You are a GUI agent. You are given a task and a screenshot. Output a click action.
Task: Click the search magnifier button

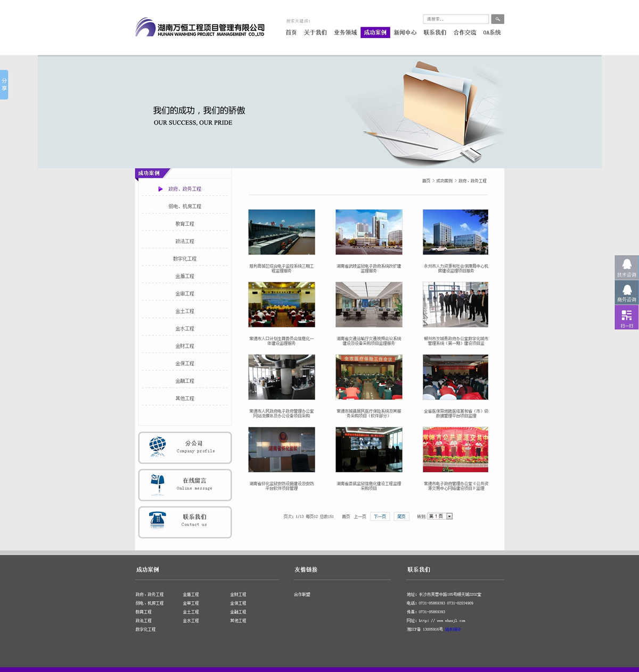pyautogui.click(x=497, y=19)
